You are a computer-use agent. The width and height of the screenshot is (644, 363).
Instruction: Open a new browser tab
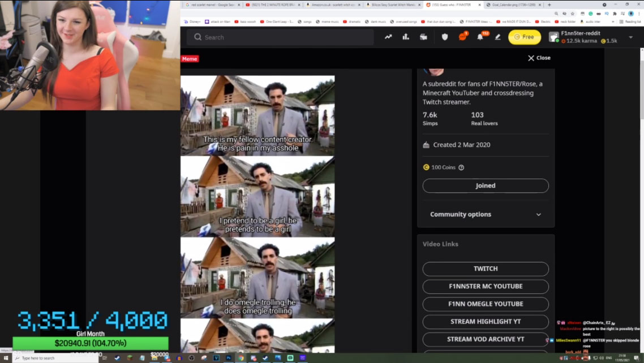coord(549,5)
